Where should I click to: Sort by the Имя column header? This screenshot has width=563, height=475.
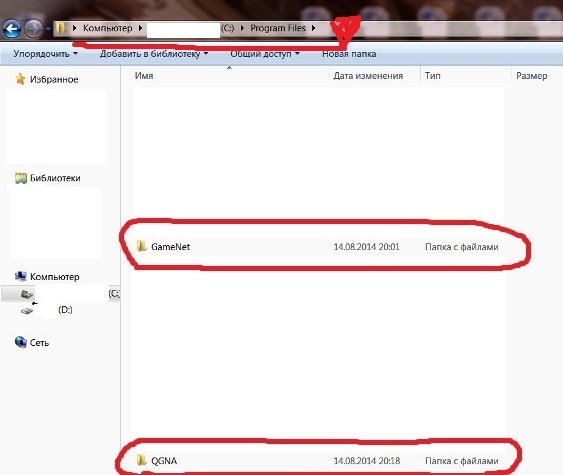click(x=144, y=76)
